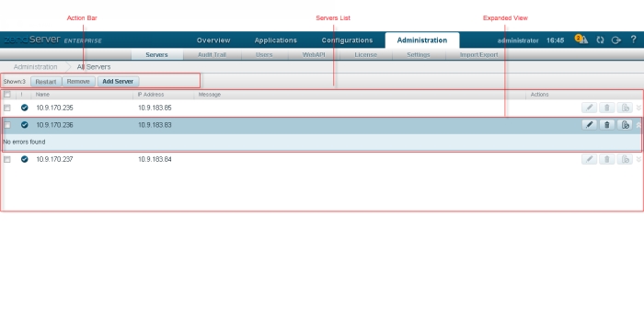Click the edit pencil icon for server 10.9.170.236
644x331 pixels.
click(590, 125)
